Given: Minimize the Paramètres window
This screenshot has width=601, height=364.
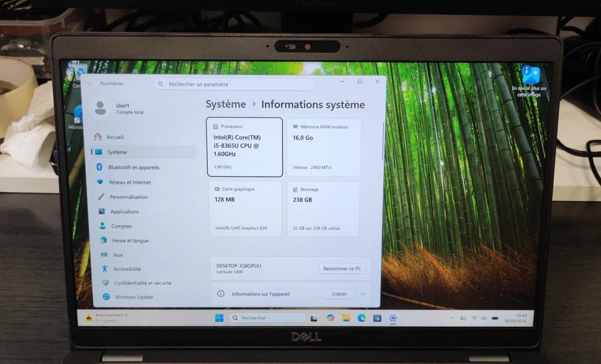Looking at the screenshot, I should pyautogui.click(x=342, y=81).
